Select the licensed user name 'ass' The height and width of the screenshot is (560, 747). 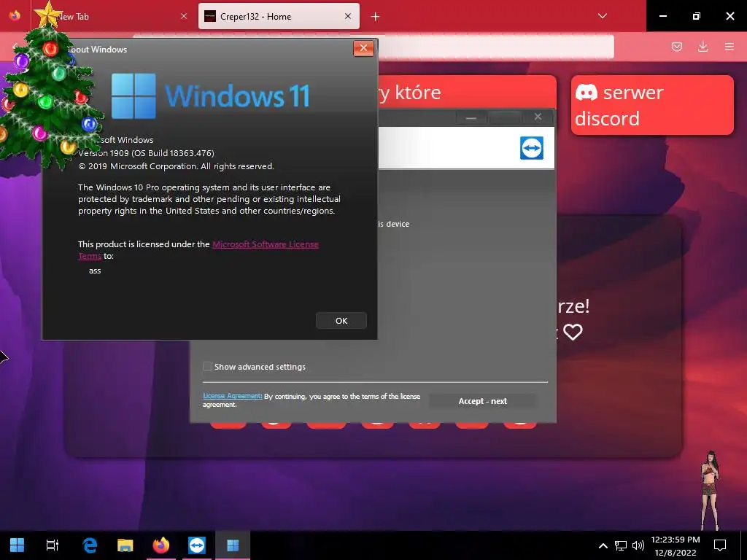pyautogui.click(x=95, y=271)
